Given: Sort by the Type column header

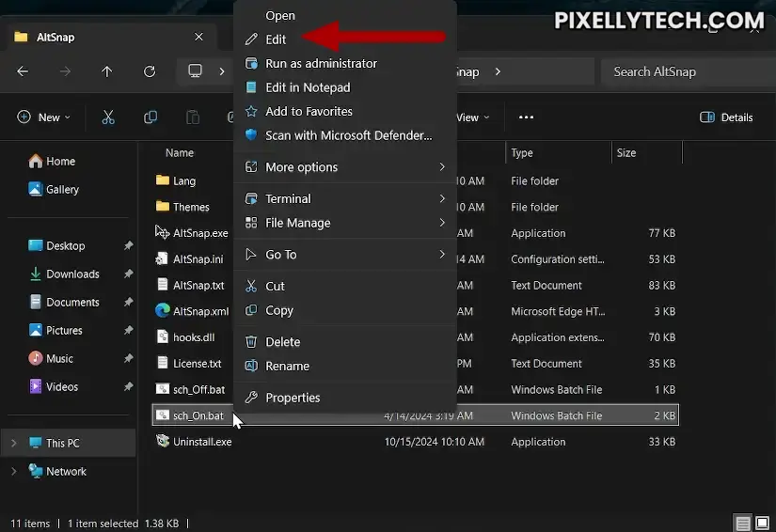Looking at the screenshot, I should (x=522, y=153).
